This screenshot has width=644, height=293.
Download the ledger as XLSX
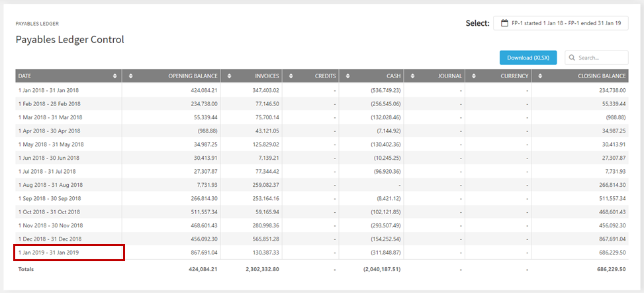point(528,58)
